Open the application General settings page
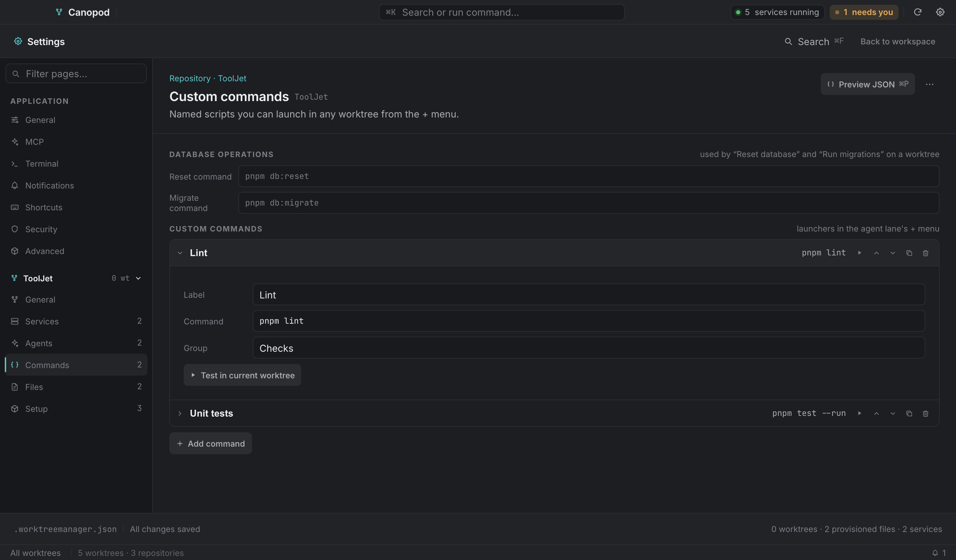Screen dimensions: 956x560 [76, 120]
